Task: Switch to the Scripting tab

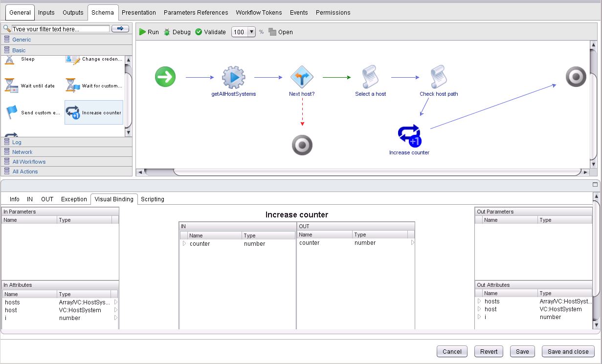Action: point(153,199)
